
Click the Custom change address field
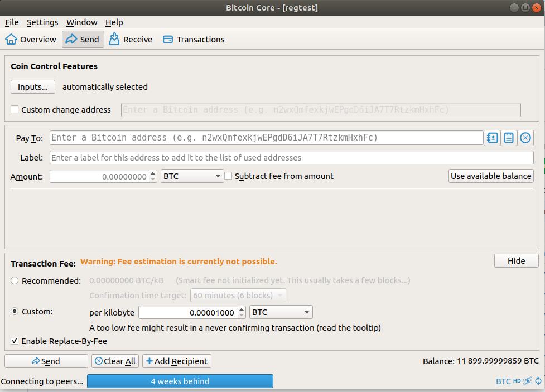[x=321, y=110]
